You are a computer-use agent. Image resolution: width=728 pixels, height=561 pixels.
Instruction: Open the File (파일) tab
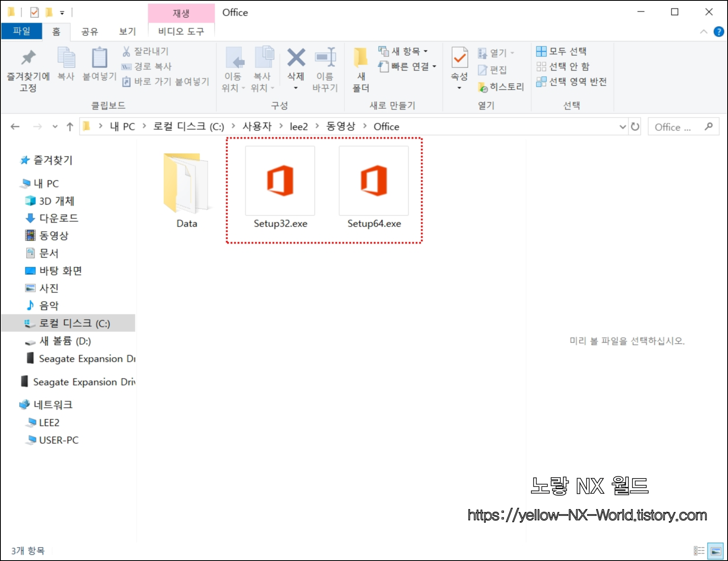point(21,31)
